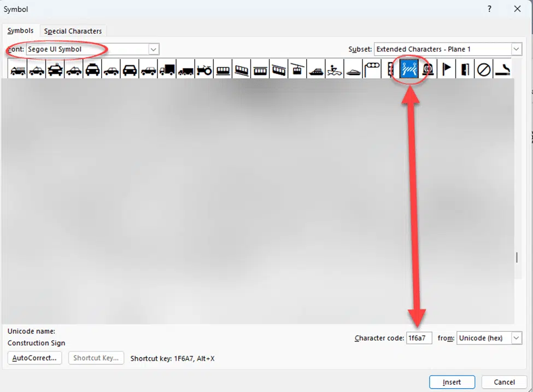Pick the tractor symbol
The width and height of the screenshot is (533, 392).
point(204,69)
